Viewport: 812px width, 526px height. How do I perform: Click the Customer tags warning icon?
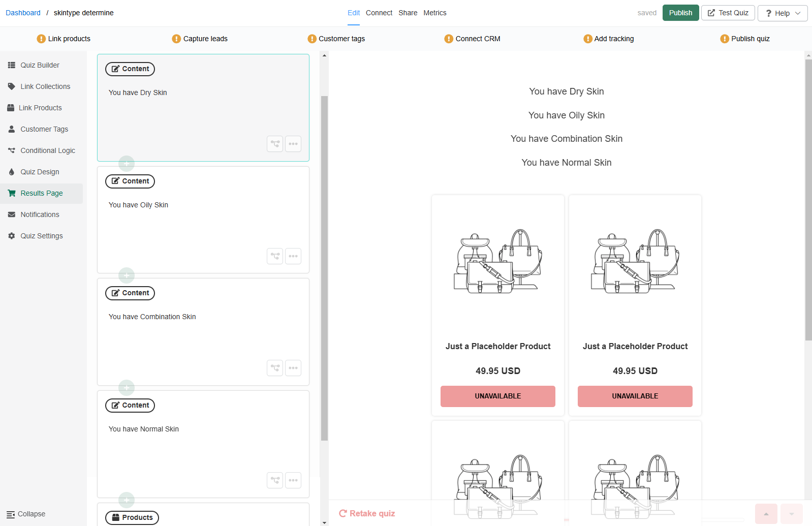[312, 39]
